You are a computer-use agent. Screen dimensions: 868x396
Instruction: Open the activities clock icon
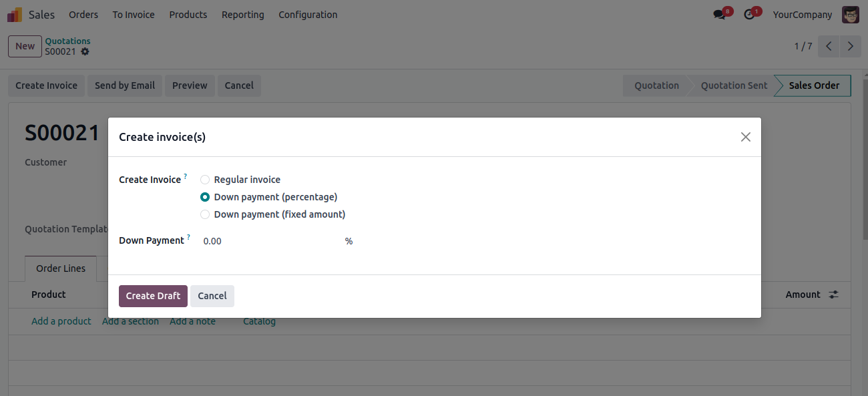click(x=749, y=15)
